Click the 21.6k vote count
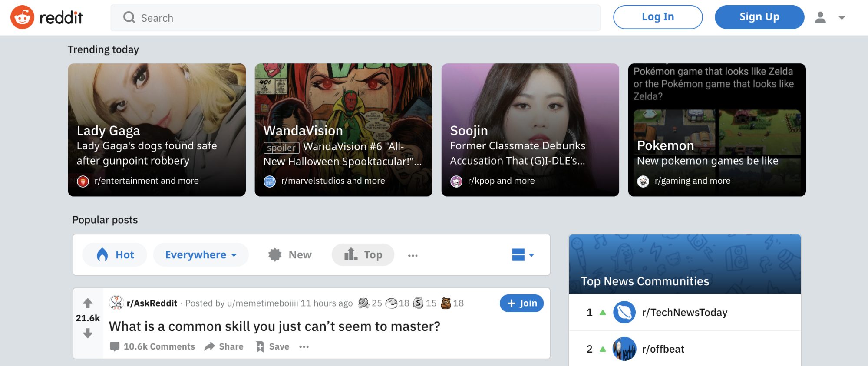This screenshot has width=868, height=366. coord(88,318)
